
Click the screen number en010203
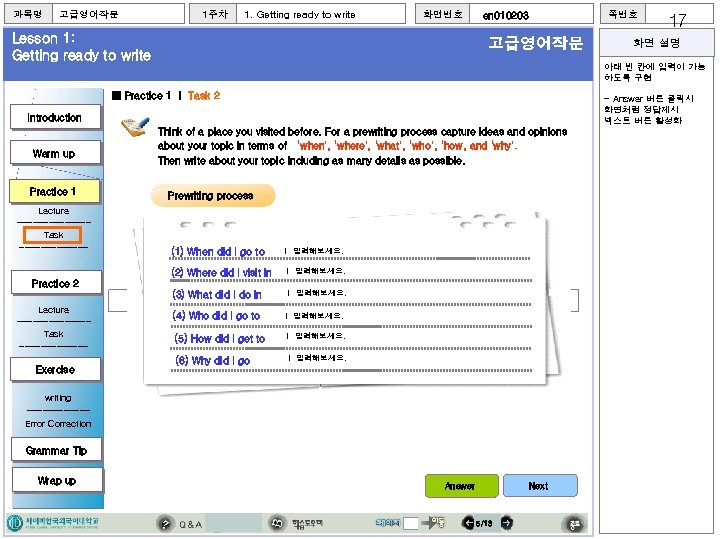click(x=506, y=15)
